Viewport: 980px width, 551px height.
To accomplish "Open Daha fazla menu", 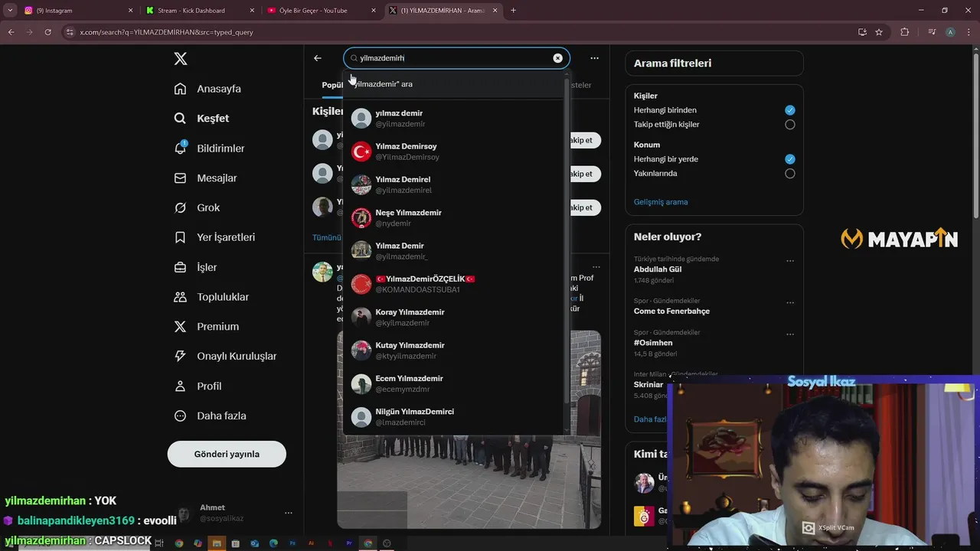I will (x=210, y=416).
